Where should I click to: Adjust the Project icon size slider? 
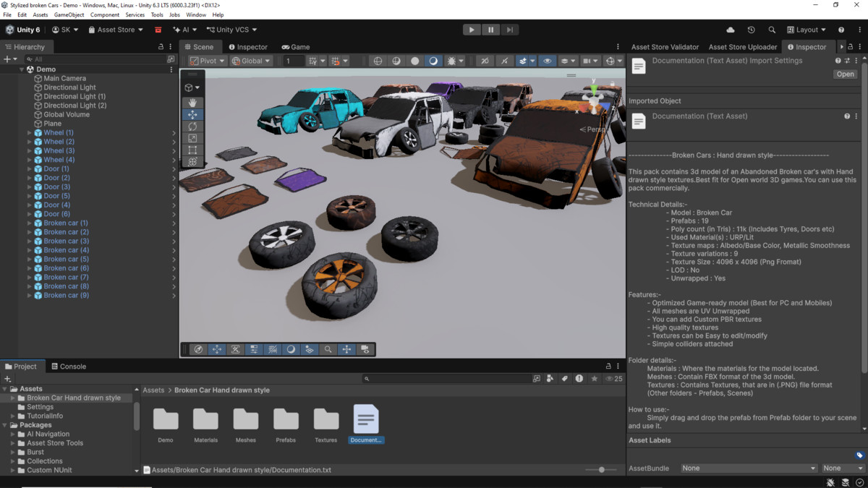pos(601,470)
